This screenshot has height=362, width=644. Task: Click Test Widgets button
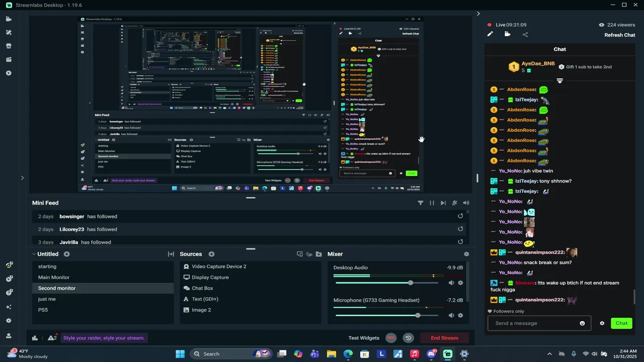click(x=364, y=338)
